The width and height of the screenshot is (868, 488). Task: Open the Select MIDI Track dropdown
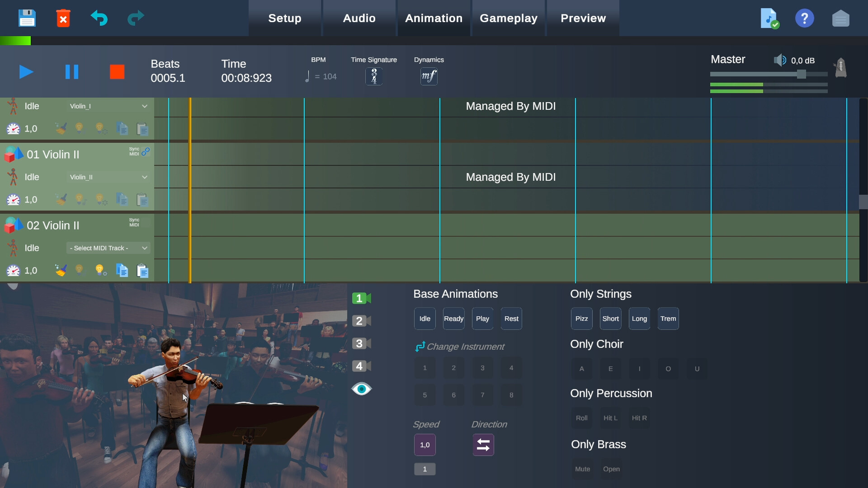coord(108,248)
